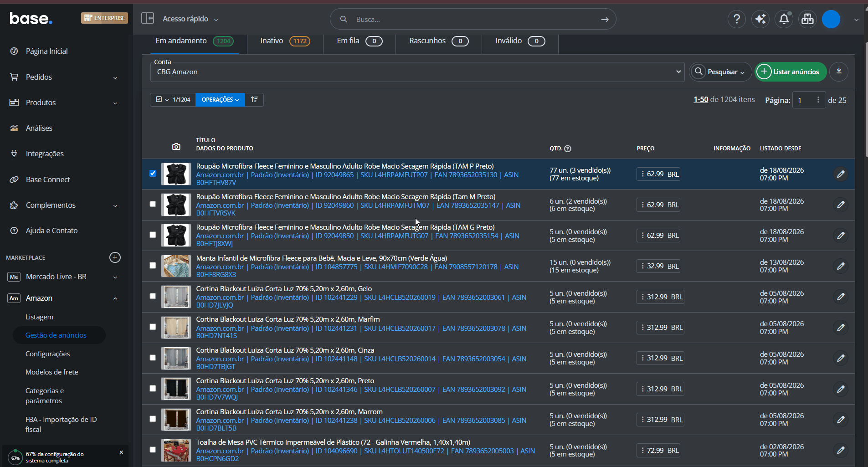The image size is (868, 467).
Task: Open the Configurações submenu item
Action: 48,354
